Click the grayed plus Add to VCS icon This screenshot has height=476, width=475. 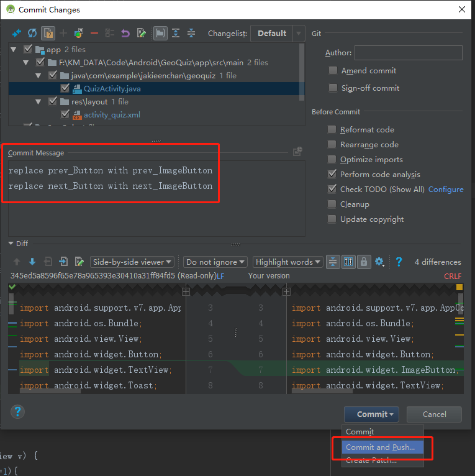click(63, 33)
